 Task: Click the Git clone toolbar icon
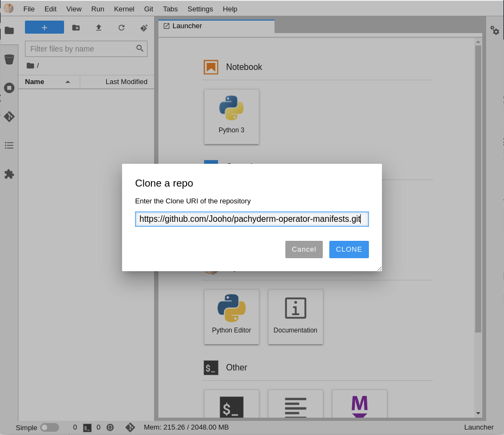pyautogui.click(x=144, y=28)
